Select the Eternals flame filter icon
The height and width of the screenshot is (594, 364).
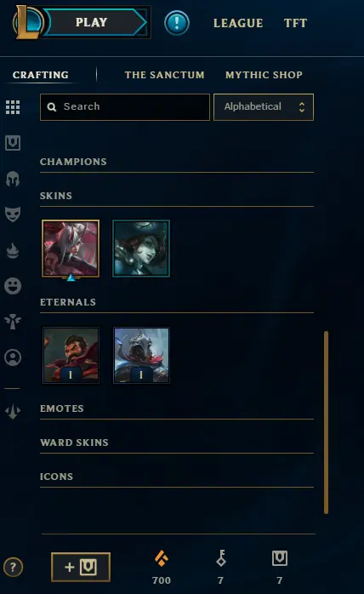(x=13, y=250)
